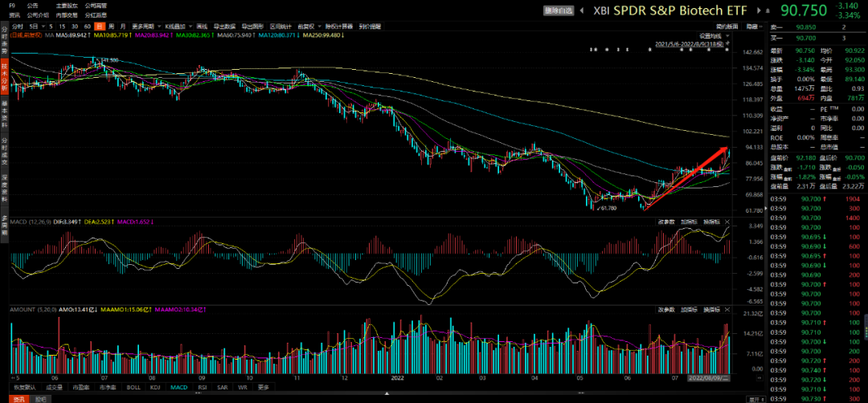Click the pin icon next to the date range
Image resolution: width=868 pixels, height=403 pixels.
click(x=728, y=43)
